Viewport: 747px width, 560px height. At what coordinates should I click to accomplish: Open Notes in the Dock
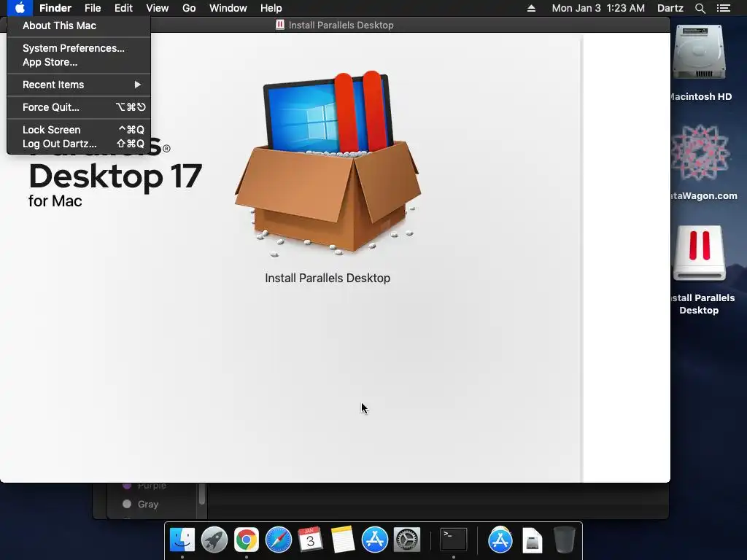(343, 540)
